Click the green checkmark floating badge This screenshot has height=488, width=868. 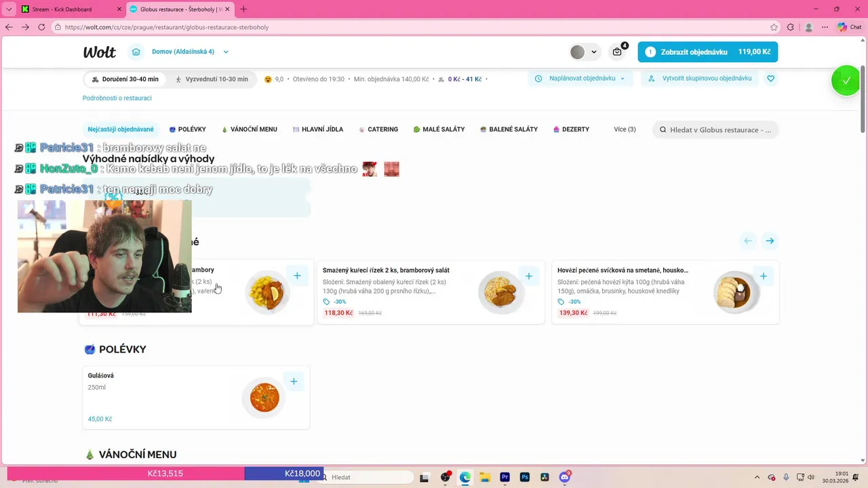846,81
